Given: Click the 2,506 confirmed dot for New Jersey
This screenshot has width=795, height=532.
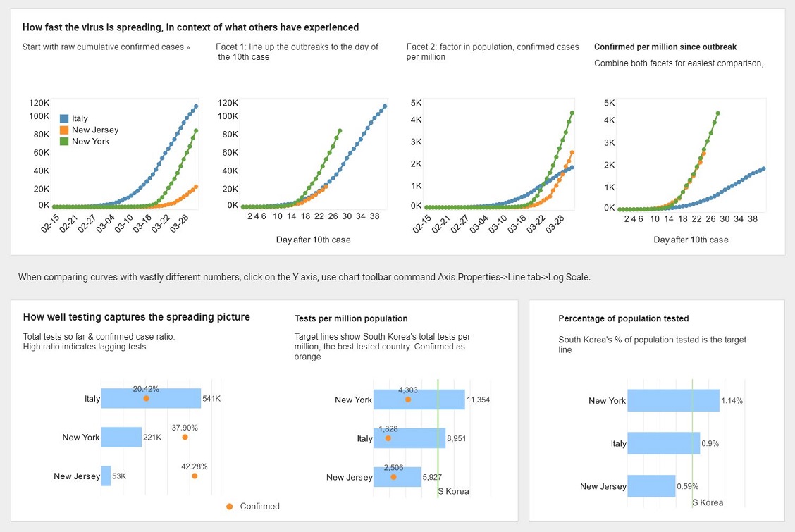Looking at the screenshot, I should tap(393, 477).
